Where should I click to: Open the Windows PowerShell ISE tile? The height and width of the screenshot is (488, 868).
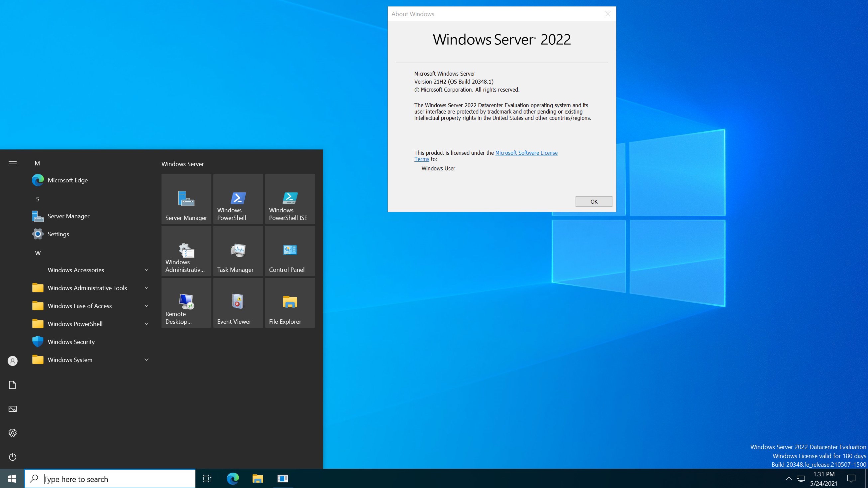290,199
